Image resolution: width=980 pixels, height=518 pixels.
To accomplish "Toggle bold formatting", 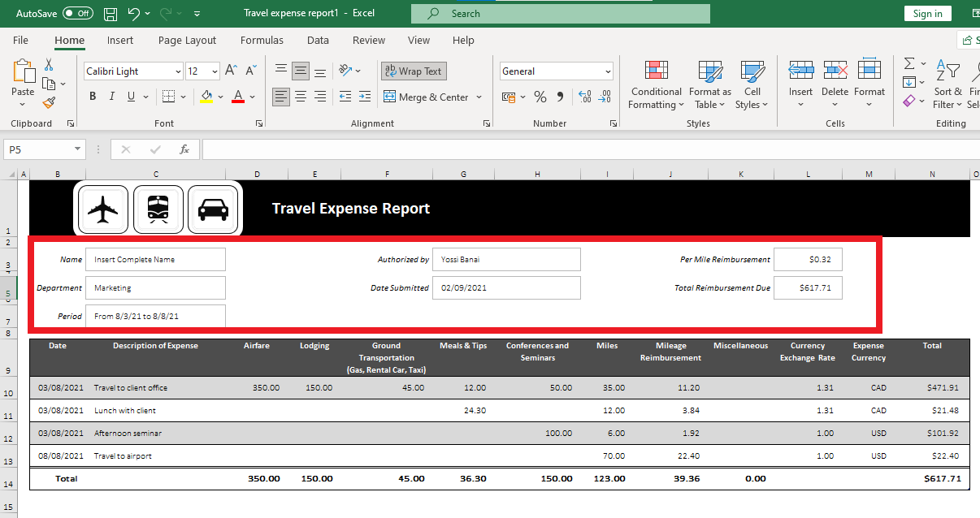I will pyautogui.click(x=92, y=96).
